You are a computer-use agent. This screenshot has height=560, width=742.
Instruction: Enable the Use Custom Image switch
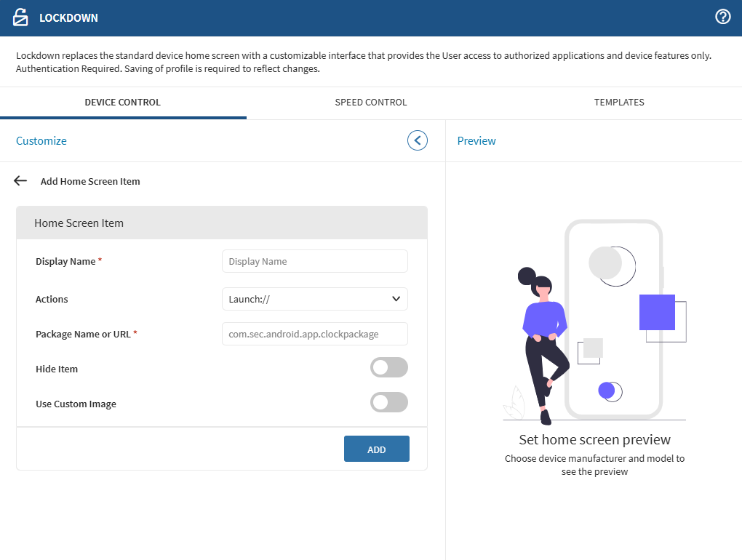click(x=388, y=403)
